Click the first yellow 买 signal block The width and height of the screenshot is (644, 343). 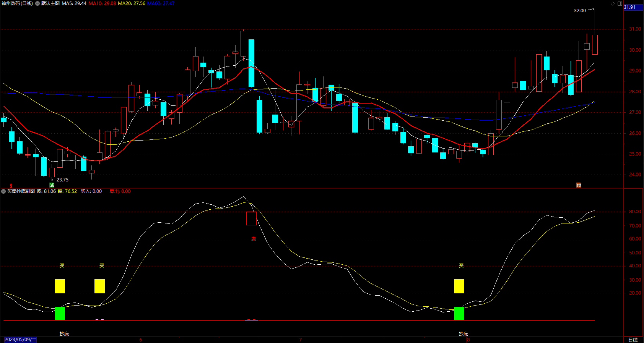click(60, 286)
